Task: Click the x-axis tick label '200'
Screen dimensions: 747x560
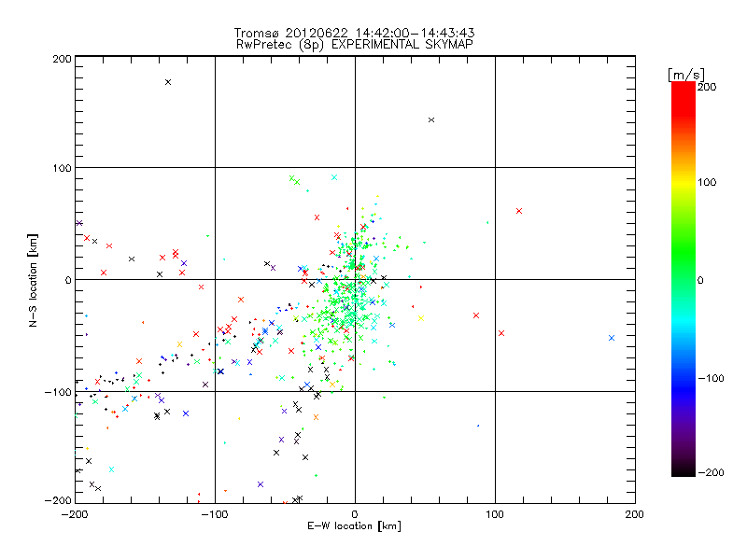Action: coord(635,514)
